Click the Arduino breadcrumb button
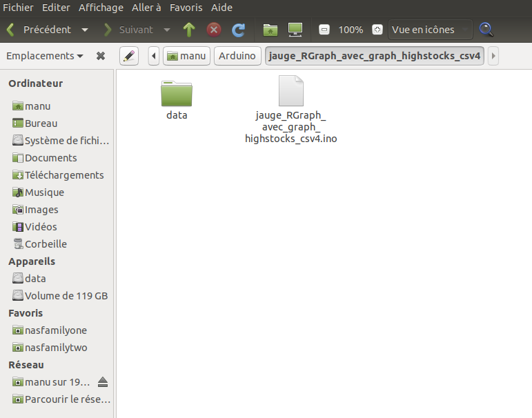 coord(237,56)
